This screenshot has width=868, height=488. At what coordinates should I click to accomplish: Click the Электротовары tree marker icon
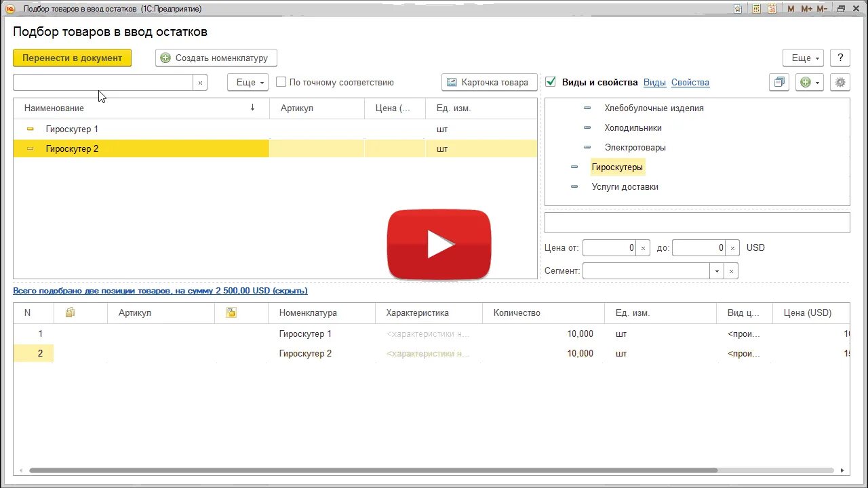(587, 147)
